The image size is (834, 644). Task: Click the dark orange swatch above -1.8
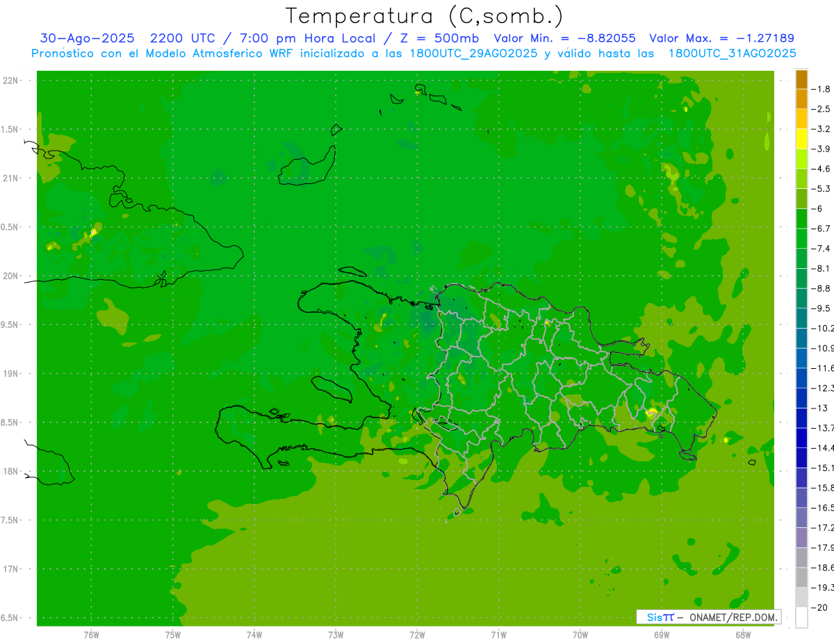click(801, 79)
